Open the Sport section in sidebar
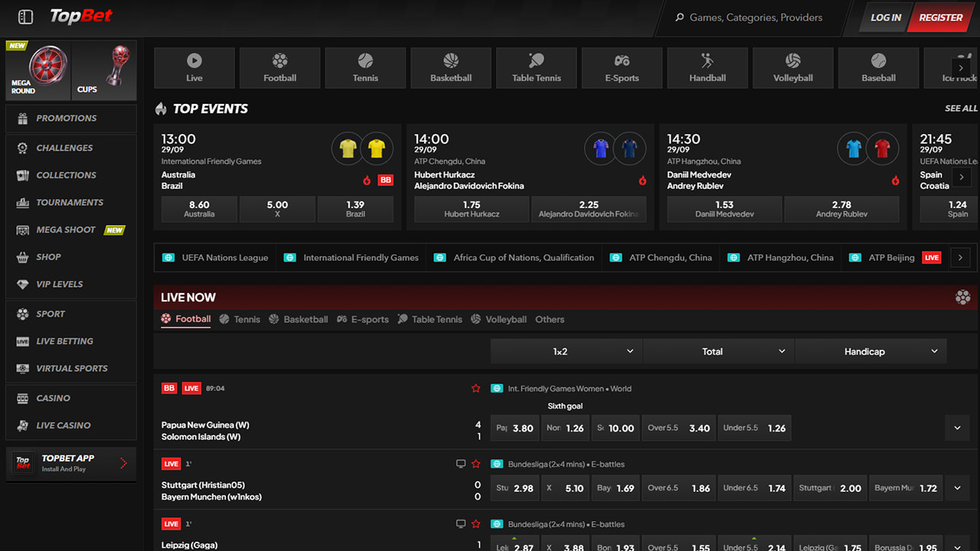 71,314
